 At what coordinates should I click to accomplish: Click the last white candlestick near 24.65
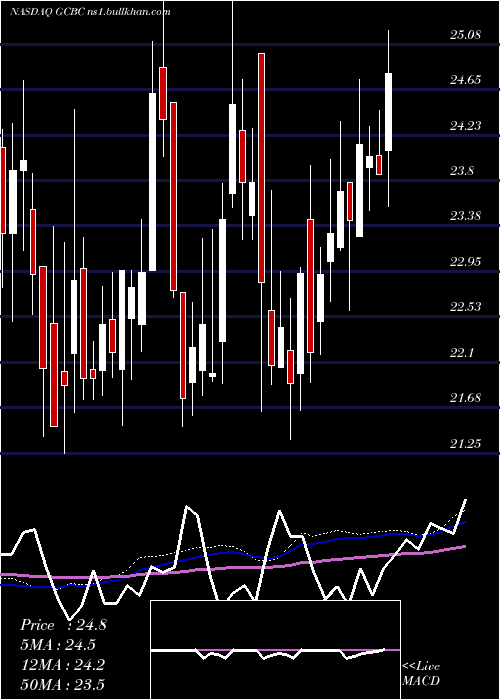coord(388,112)
